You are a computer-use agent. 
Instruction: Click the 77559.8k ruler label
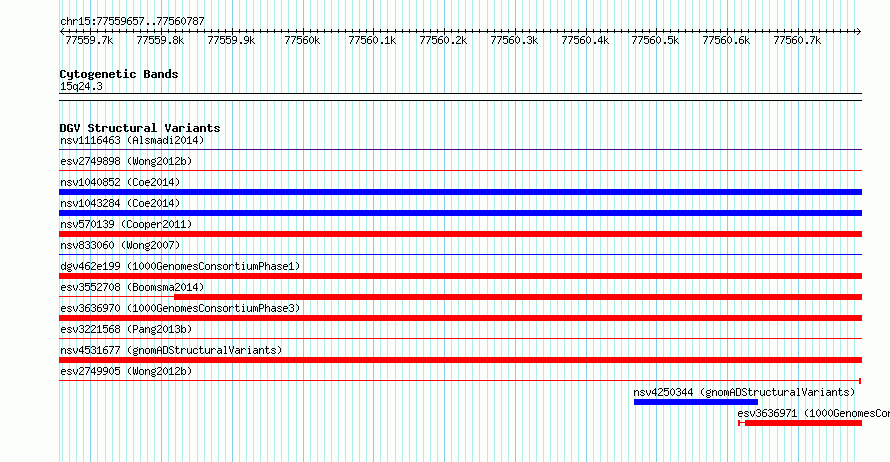click(x=160, y=40)
